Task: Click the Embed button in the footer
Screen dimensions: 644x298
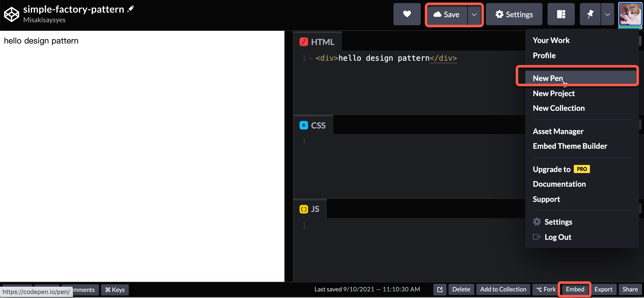Action: pyautogui.click(x=575, y=289)
